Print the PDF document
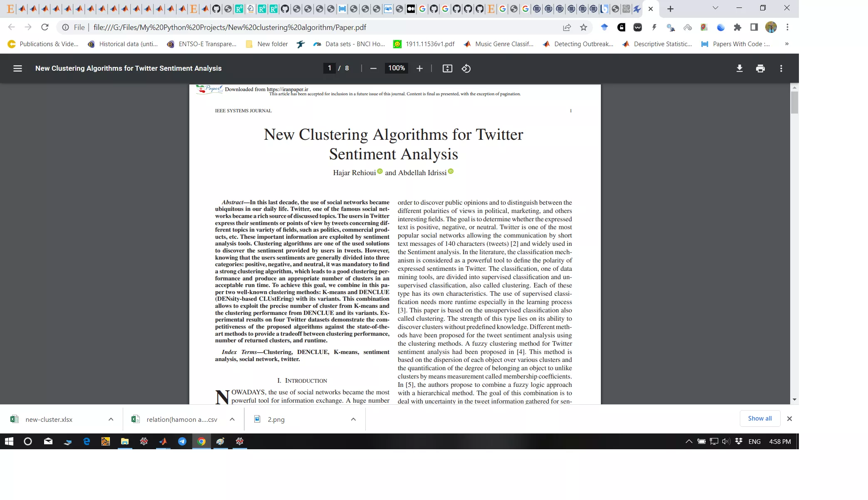868x500 pixels. 760,68
